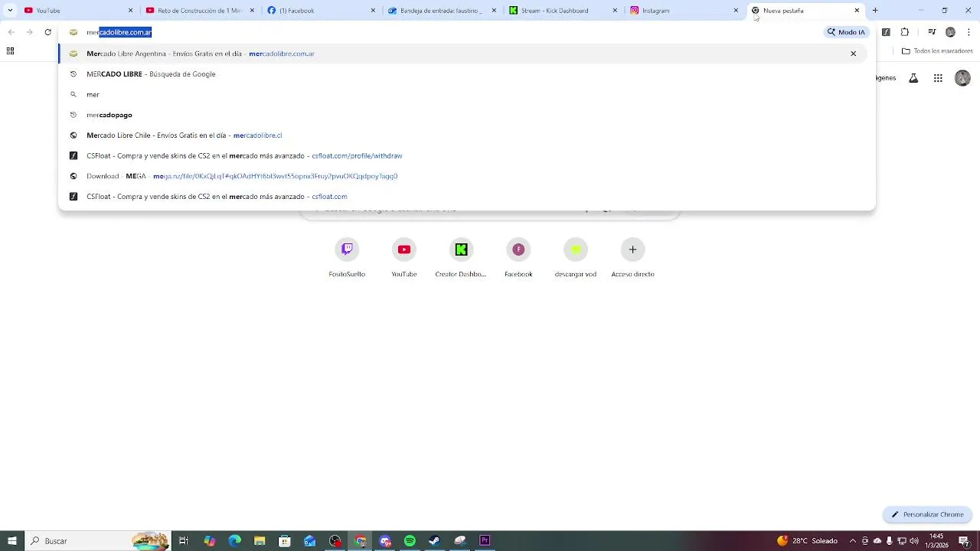Open the media controls music-list icon
The height and width of the screenshot is (551, 980).
[932, 32]
